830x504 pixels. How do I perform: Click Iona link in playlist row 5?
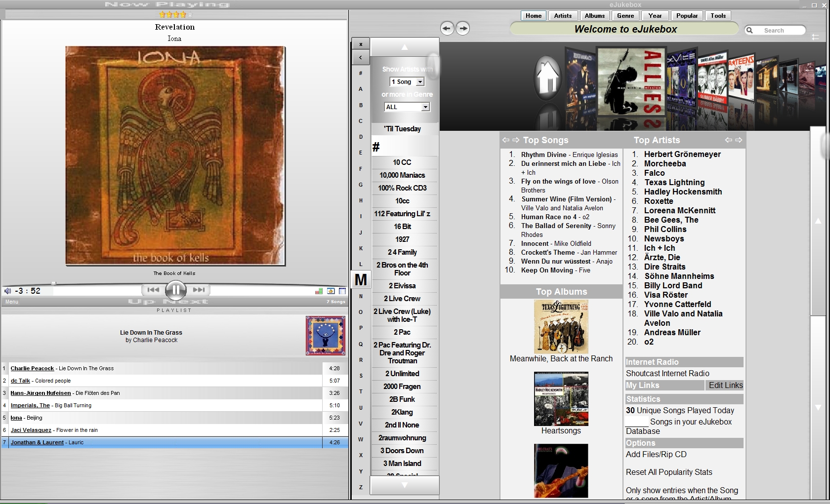tap(16, 418)
